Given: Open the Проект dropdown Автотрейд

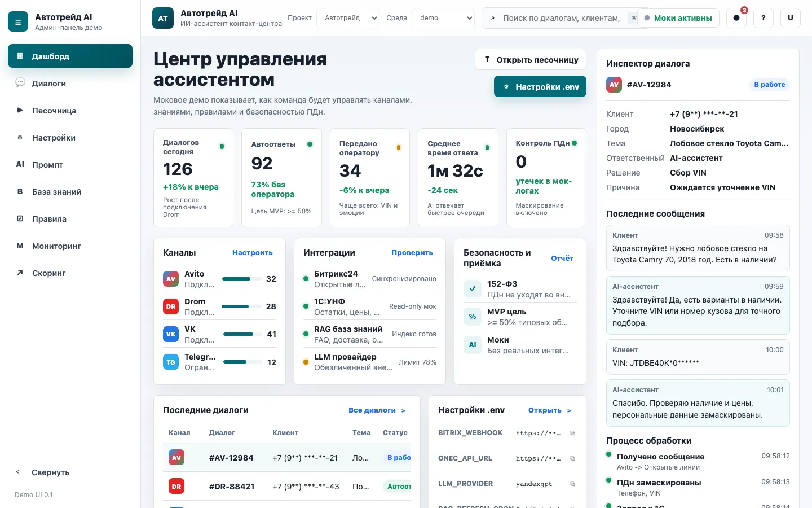Looking at the screenshot, I should pyautogui.click(x=348, y=18).
